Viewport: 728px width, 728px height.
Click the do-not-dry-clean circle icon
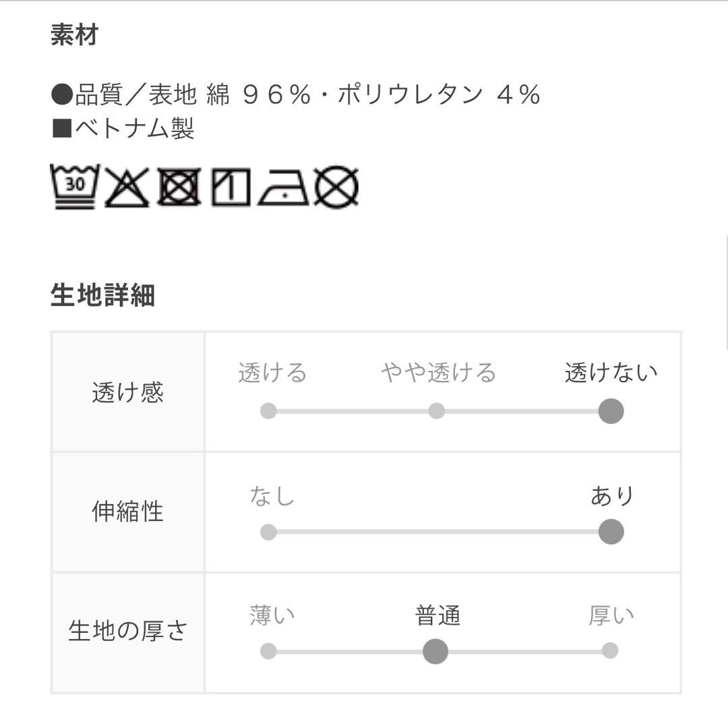point(336,187)
